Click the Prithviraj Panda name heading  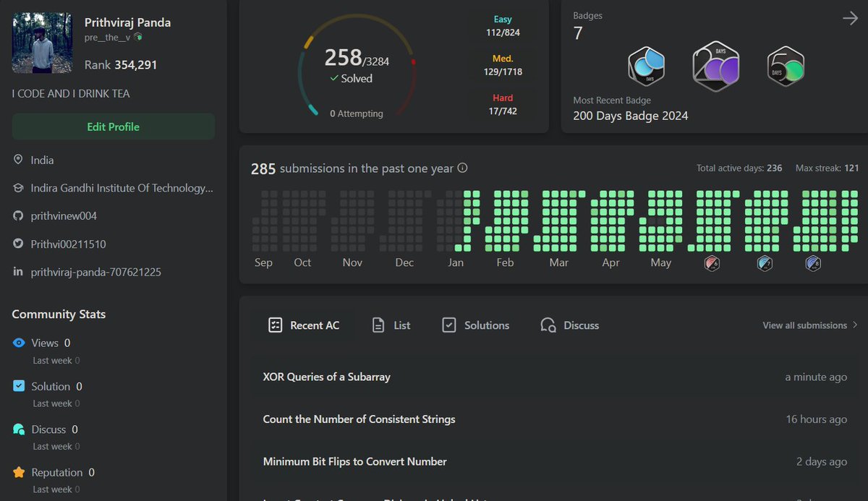(x=128, y=22)
